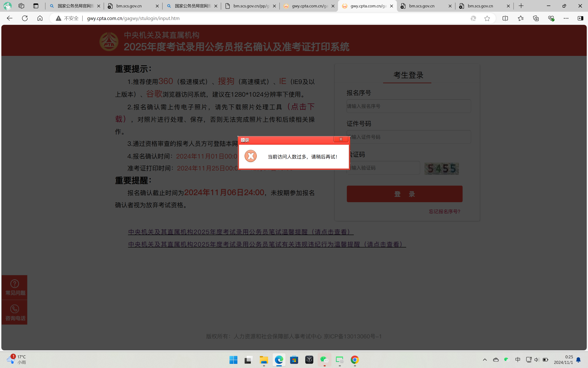The width and height of the screenshot is (588, 368).
Task: Close the 提示 error dialog
Action: pos(341,139)
